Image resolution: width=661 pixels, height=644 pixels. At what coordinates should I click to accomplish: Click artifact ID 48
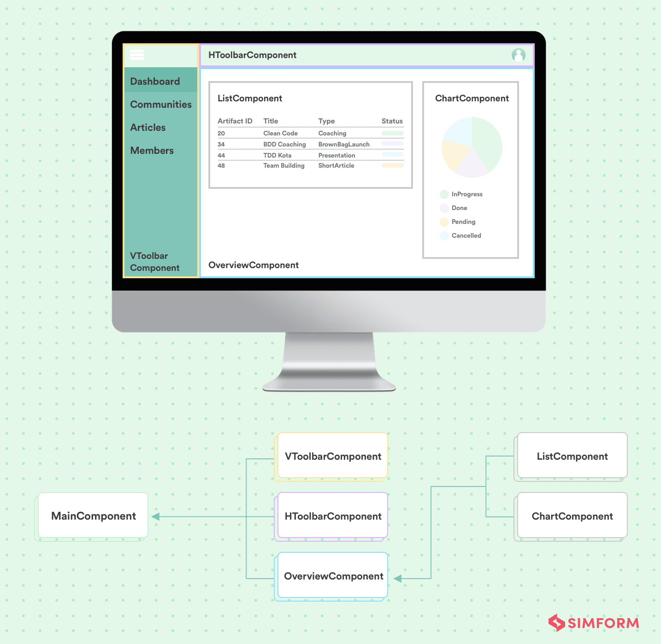221,165
